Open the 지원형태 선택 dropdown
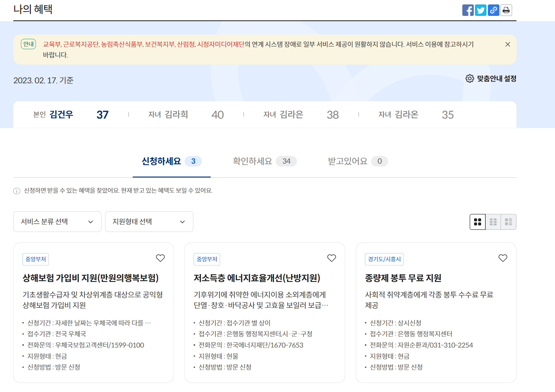Screen dimensions: 555x392 click(149, 222)
